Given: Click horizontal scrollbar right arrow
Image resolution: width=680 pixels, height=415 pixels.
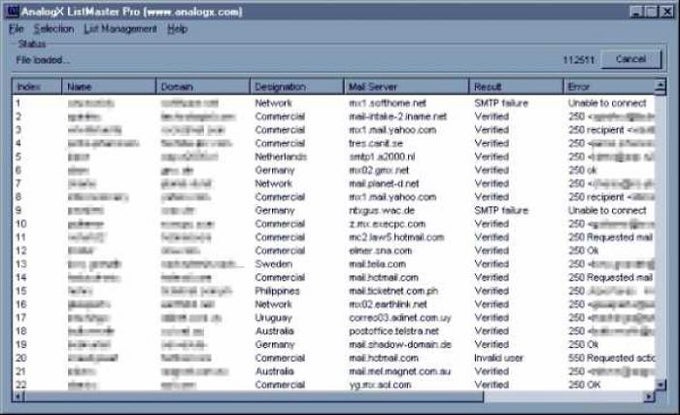Looking at the screenshot, I should click(x=649, y=396).
